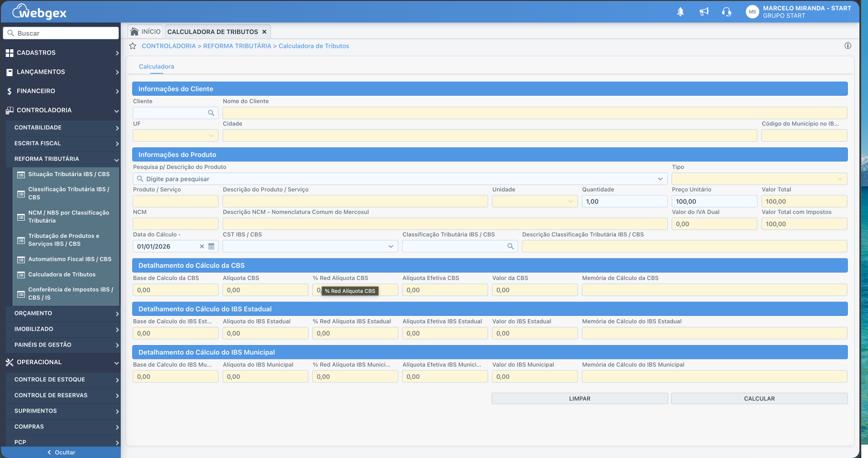
Task: Click the MS user avatar
Action: pyautogui.click(x=753, y=12)
